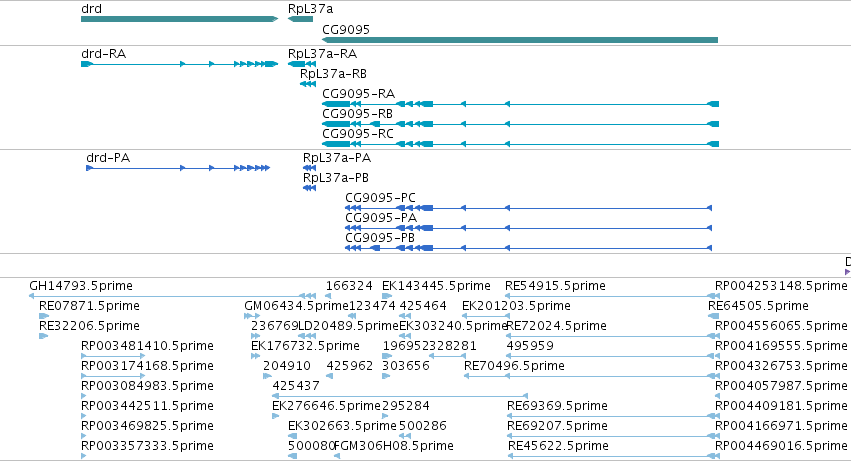Image resolution: width=851 pixels, height=461 pixels.
Task: Click the RE69207.5prime EST label
Action: tap(557, 427)
